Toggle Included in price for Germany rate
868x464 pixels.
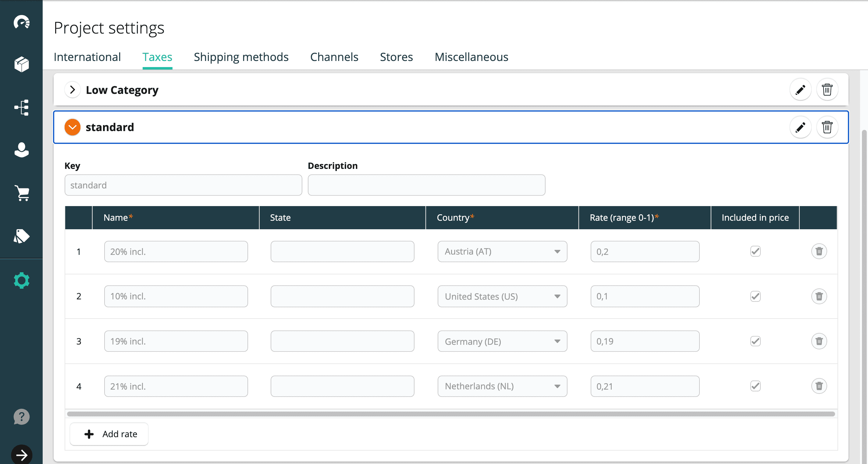point(755,341)
